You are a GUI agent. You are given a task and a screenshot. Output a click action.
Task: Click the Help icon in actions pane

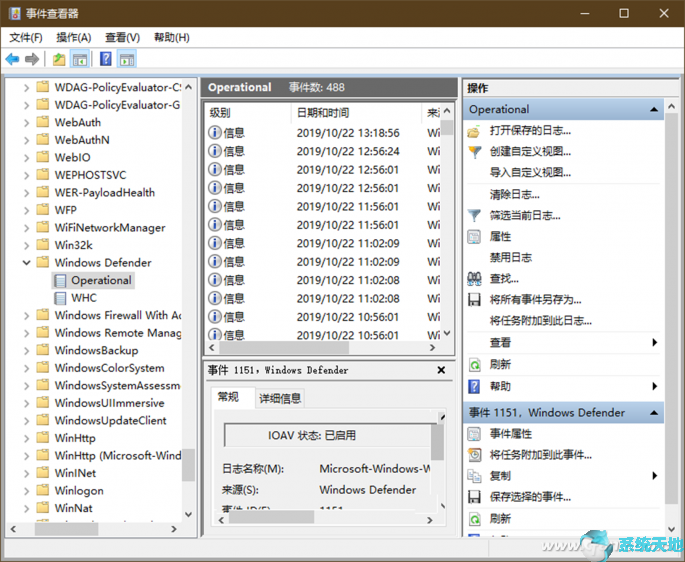[x=474, y=386]
